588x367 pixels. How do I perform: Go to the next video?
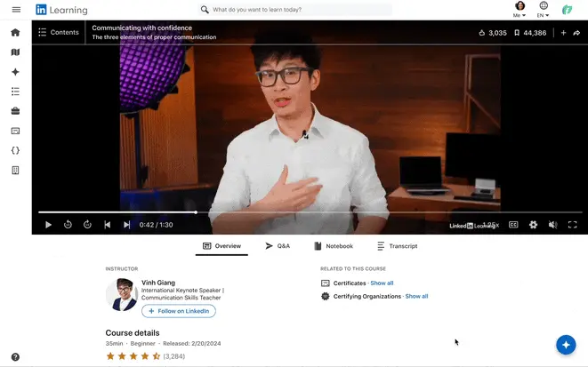pyautogui.click(x=126, y=225)
